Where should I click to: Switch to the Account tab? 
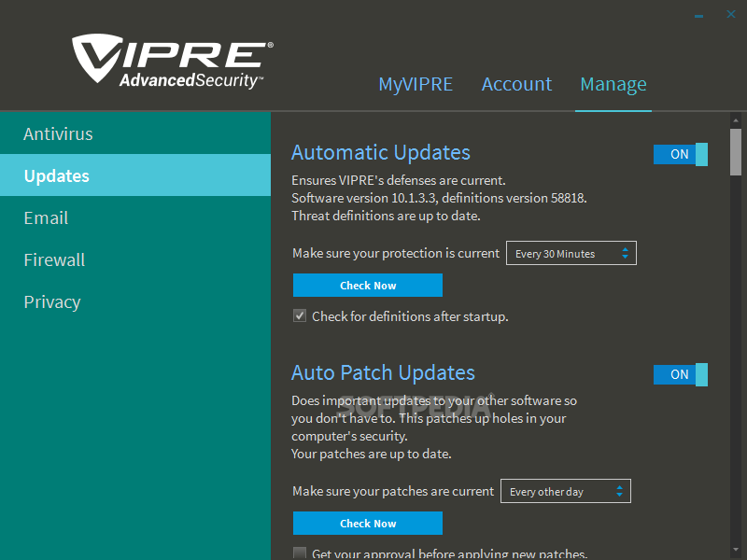[x=516, y=84]
